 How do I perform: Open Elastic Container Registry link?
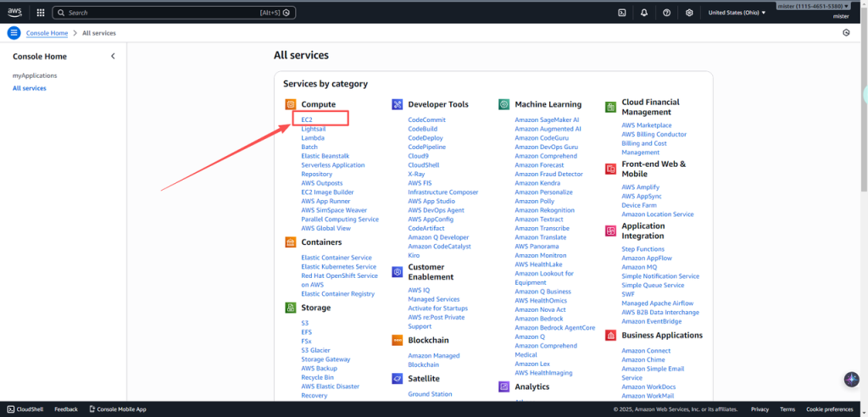coord(337,294)
